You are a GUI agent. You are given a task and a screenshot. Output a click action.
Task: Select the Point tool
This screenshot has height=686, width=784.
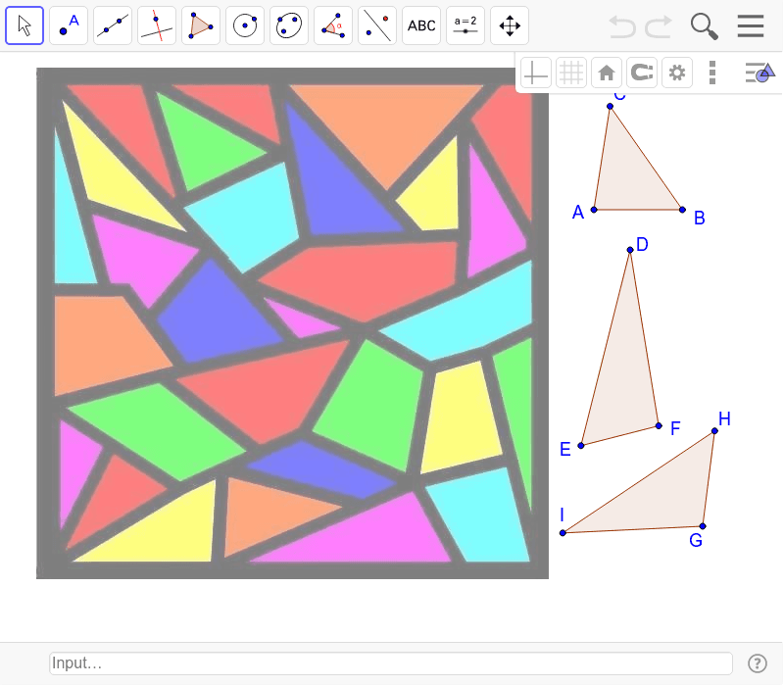coord(69,25)
